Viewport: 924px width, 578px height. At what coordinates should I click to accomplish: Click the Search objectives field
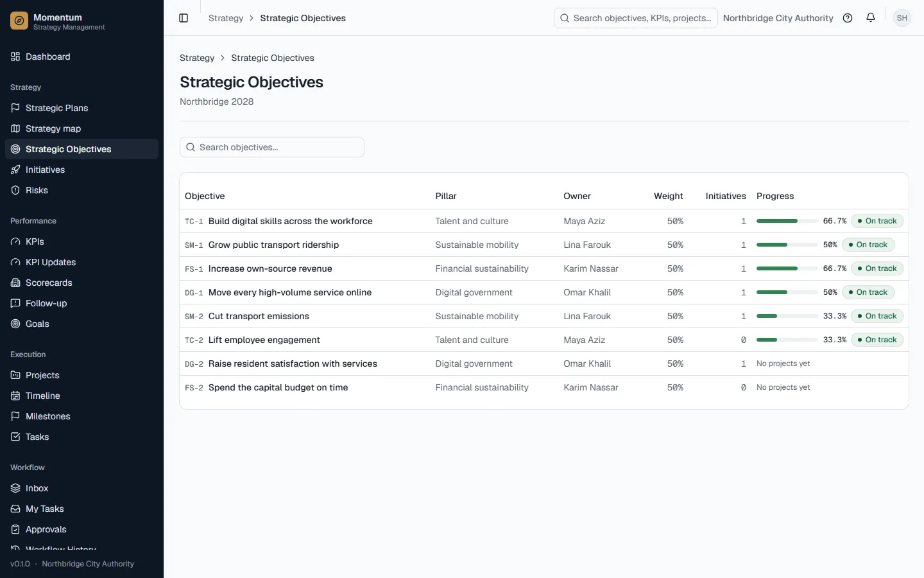pyautogui.click(x=272, y=147)
